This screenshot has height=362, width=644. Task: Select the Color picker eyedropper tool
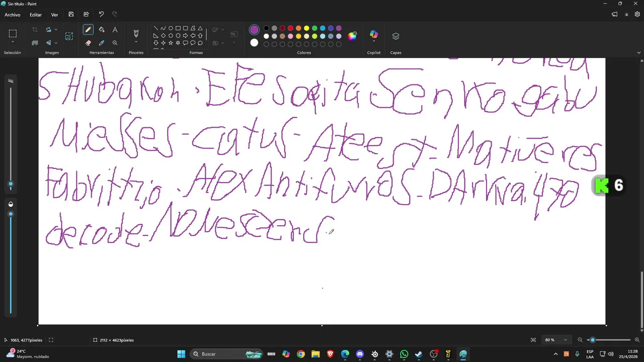102,43
